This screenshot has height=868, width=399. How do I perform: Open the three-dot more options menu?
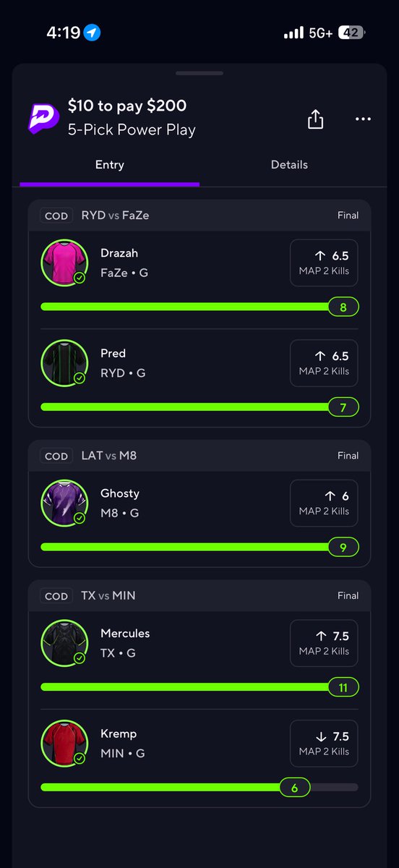coord(363,119)
